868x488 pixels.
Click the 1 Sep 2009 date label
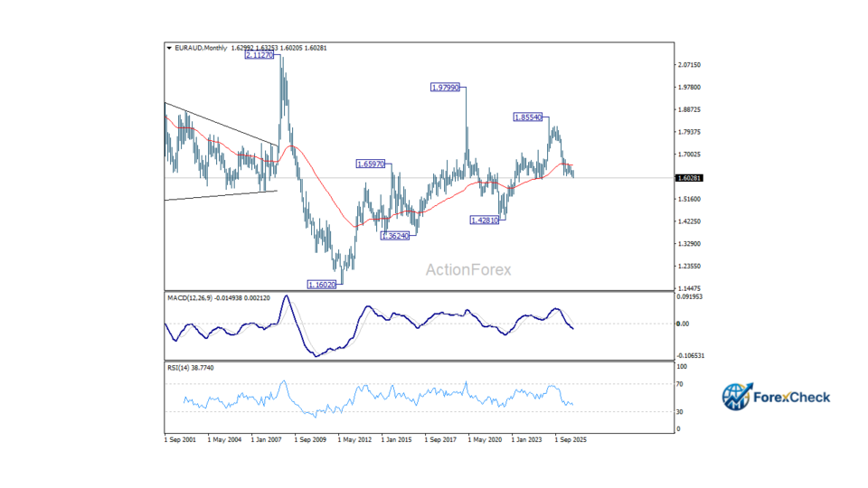coord(310,440)
